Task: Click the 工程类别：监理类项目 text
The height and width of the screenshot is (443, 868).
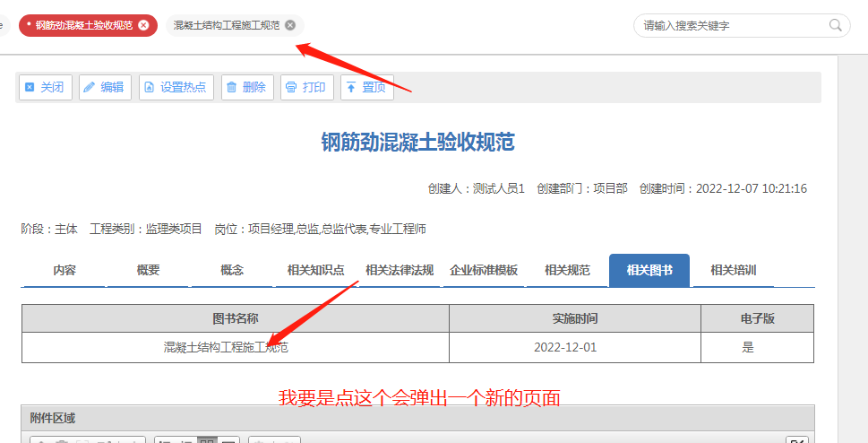Action: [x=146, y=229]
